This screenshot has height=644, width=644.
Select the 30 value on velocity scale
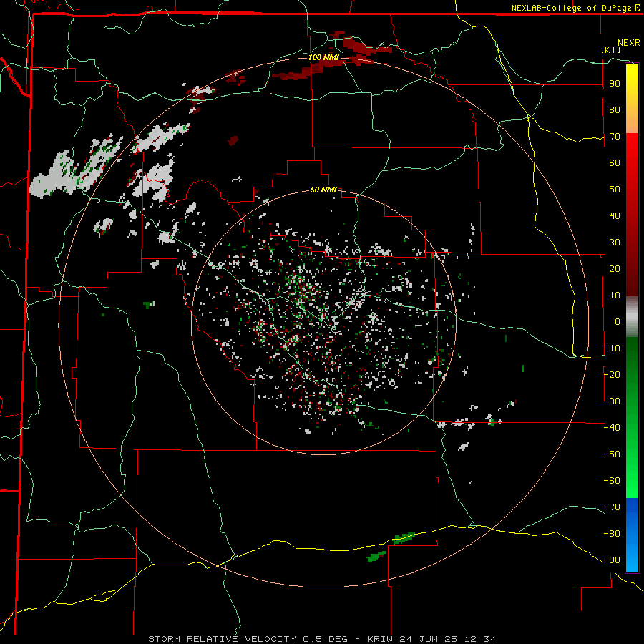click(x=615, y=243)
